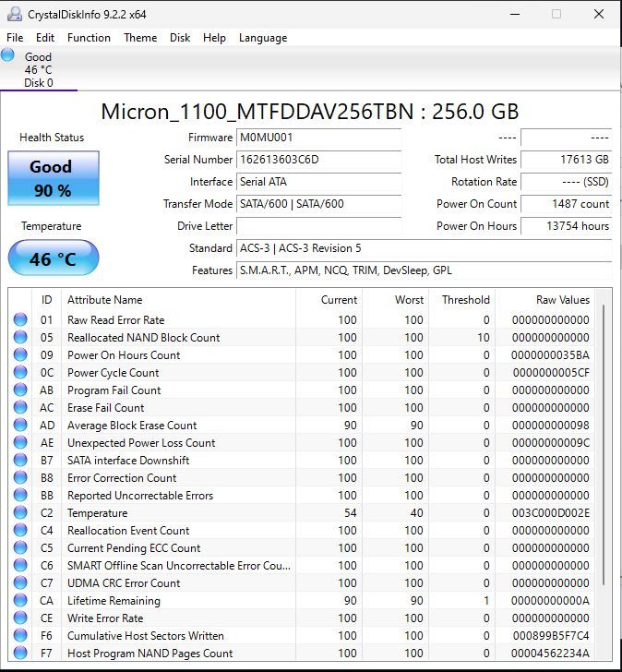Select the Disk 0 tab showing Good 46 °C
This screenshot has width=622, height=672.
pyautogui.click(x=39, y=69)
